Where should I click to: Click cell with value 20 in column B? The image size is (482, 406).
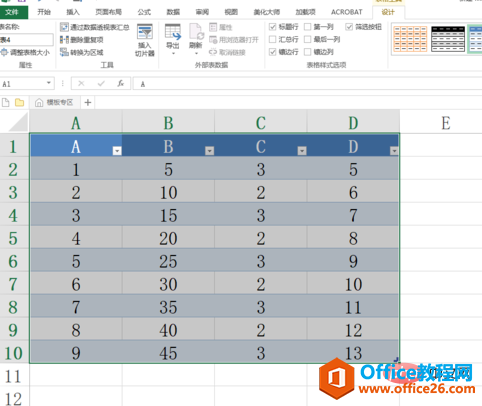pyautogui.click(x=168, y=238)
